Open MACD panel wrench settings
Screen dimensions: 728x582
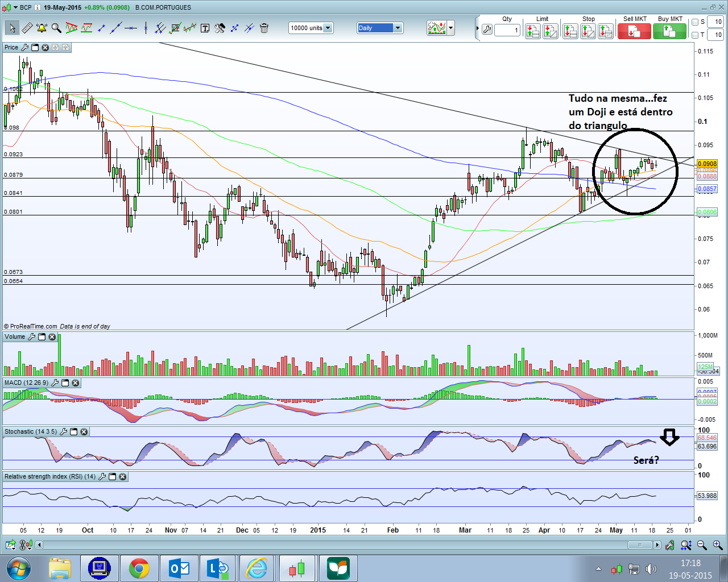(x=55, y=383)
